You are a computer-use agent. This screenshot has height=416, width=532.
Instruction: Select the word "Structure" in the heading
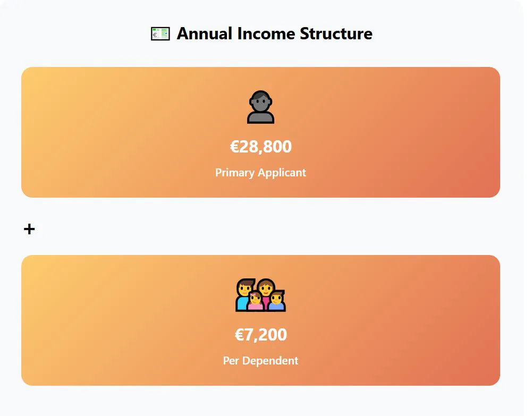tap(336, 34)
